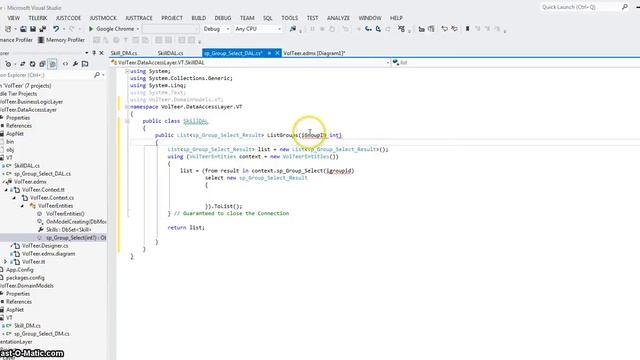The height and width of the screenshot is (360, 640).
Task: Select SkillDAL.cs in Solution Explorer
Action: click(x=27, y=166)
